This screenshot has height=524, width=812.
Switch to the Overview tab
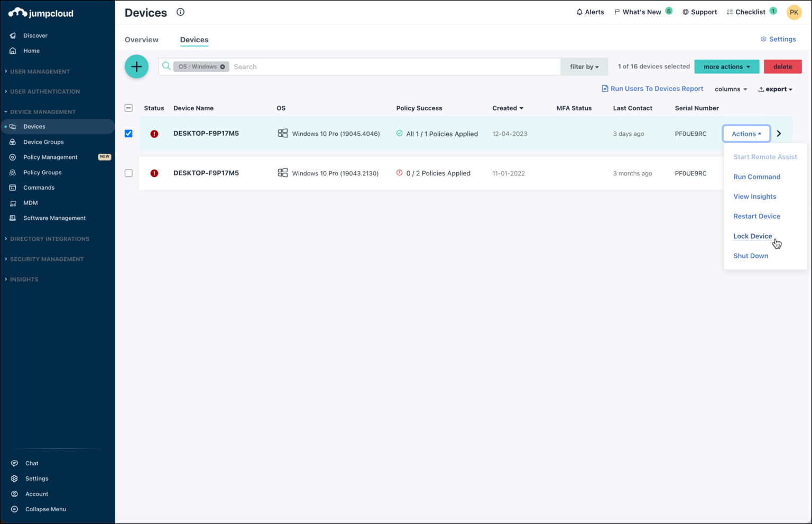141,40
